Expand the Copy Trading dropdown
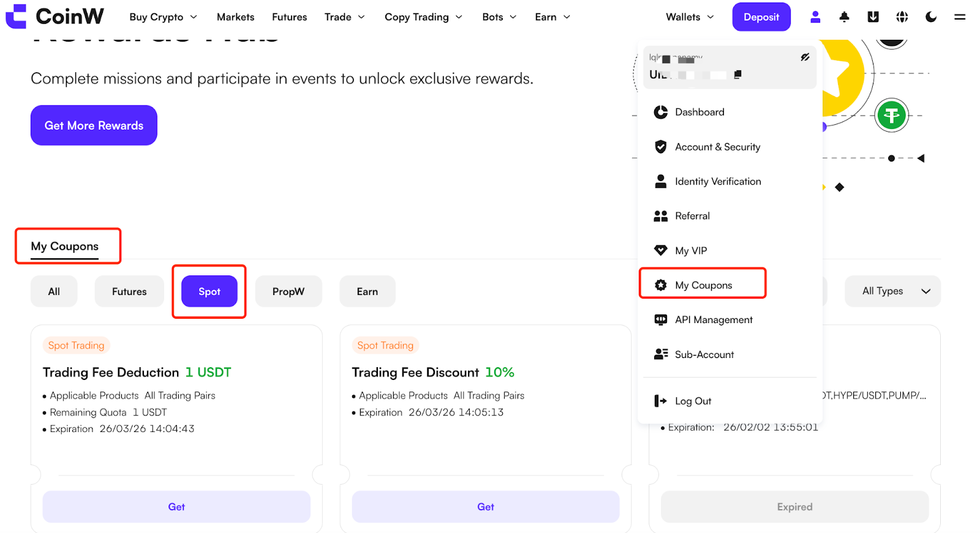Image resolution: width=980 pixels, height=533 pixels. pyautogui.click(x=423, y=17)
